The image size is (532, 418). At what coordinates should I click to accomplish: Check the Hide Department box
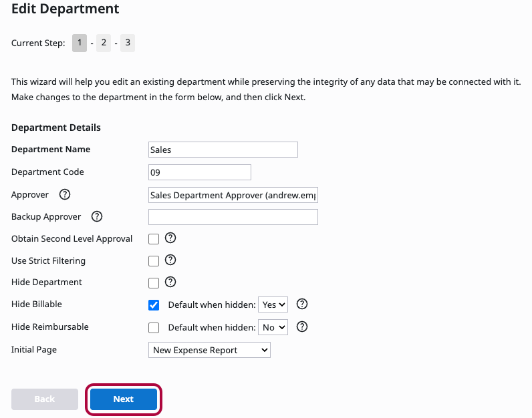[x=154, y=282]
